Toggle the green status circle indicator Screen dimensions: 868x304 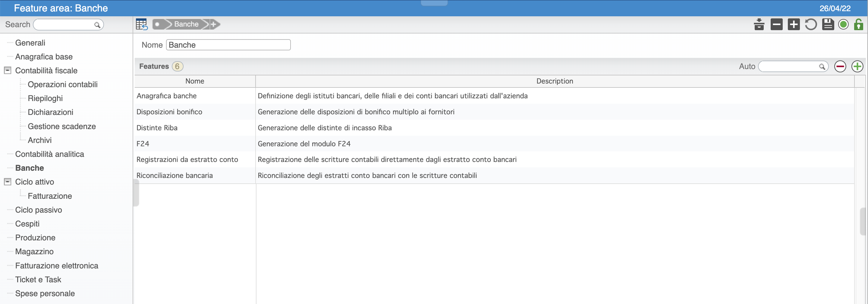tap(843, 24)
